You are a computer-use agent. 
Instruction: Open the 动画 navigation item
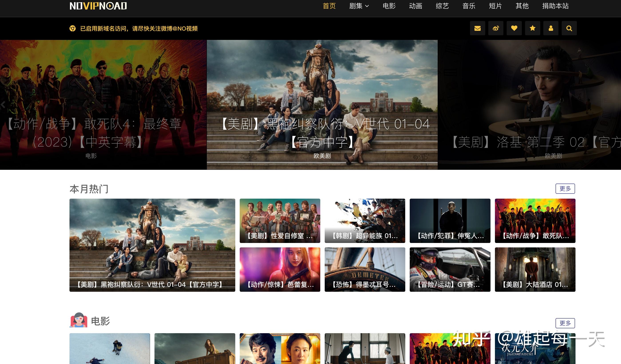(415, 6)
